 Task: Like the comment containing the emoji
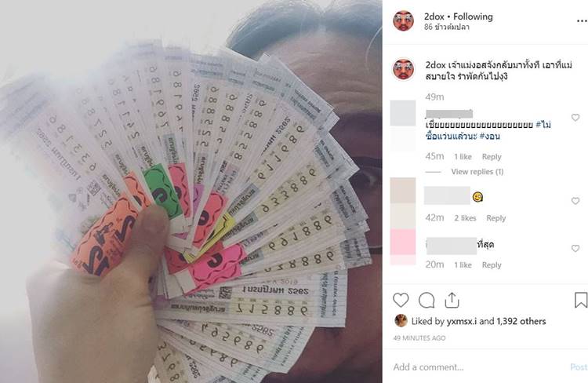[x=575, y=201]
